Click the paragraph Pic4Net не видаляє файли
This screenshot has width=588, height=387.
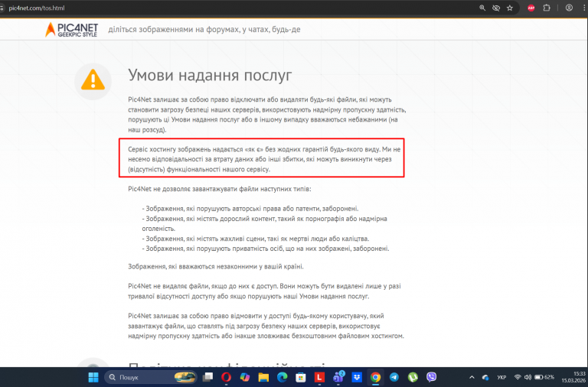[264, 291]
